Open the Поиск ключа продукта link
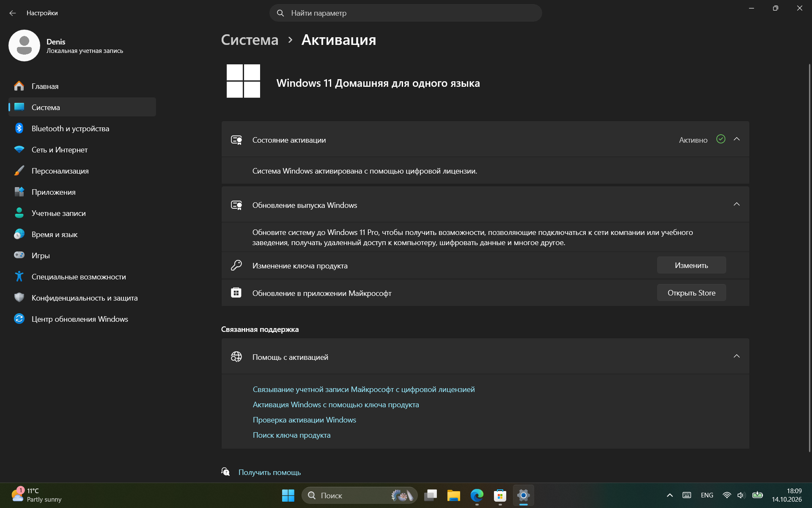The image size is (812, 508). pyautogui.click(x=292, y=435)
